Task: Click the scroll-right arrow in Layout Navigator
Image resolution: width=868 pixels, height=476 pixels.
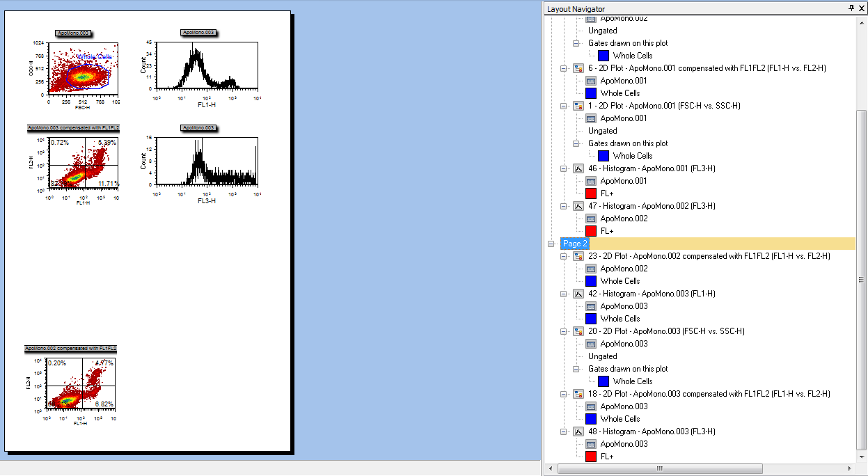Action: [851, 469]
